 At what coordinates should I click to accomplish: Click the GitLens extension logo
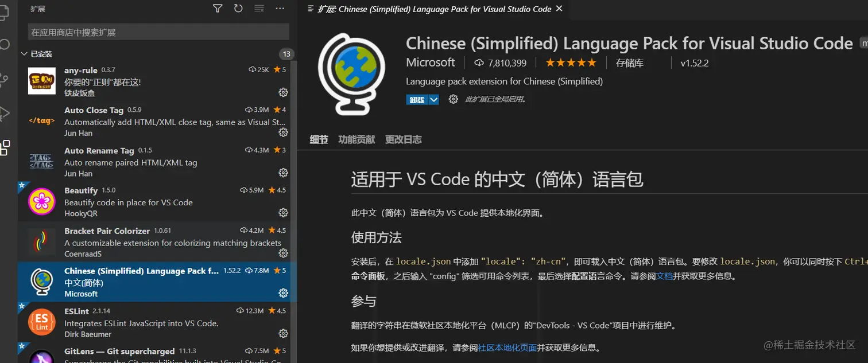[42, 356]
